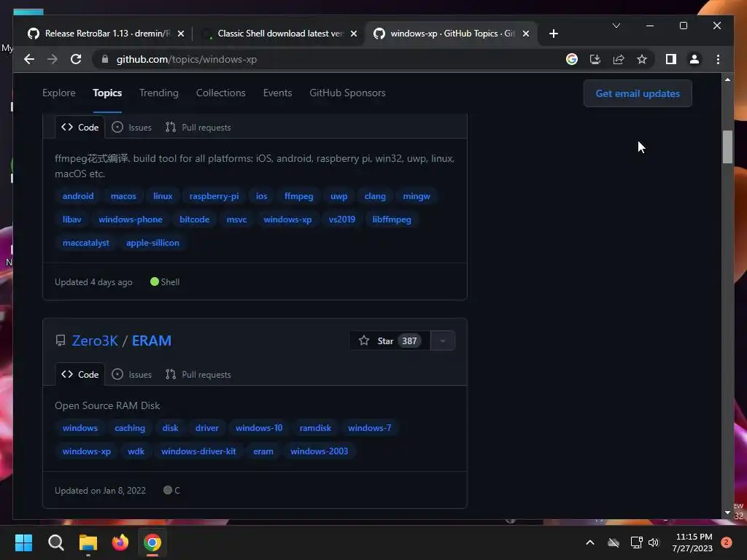Open Pull requests of the ffmpeg repository card
747x560 pixels.
[198, 127]
